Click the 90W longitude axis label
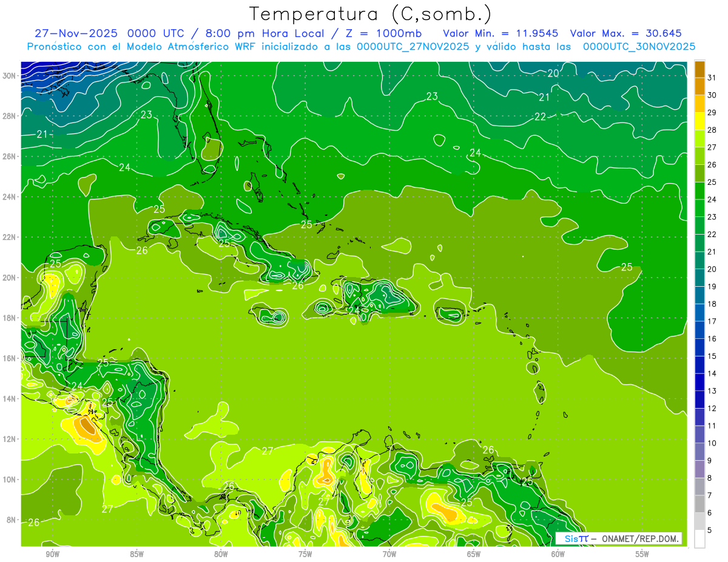Screen dimensions: 728x562 pyautogui.click(x=52, y=554)
